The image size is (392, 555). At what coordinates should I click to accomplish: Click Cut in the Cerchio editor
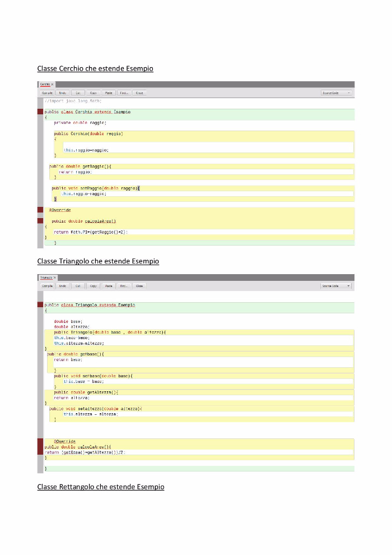(x=78, y=93)
